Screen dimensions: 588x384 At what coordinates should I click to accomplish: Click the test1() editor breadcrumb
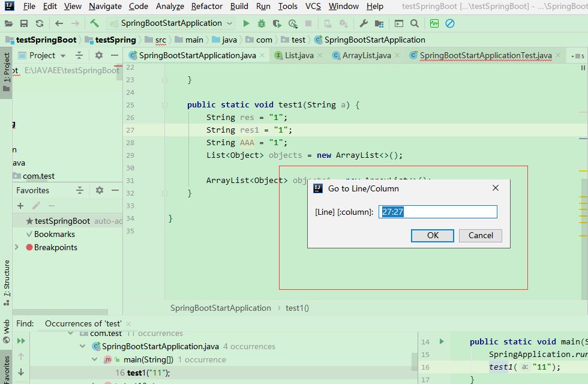click(x=297, y=308)
